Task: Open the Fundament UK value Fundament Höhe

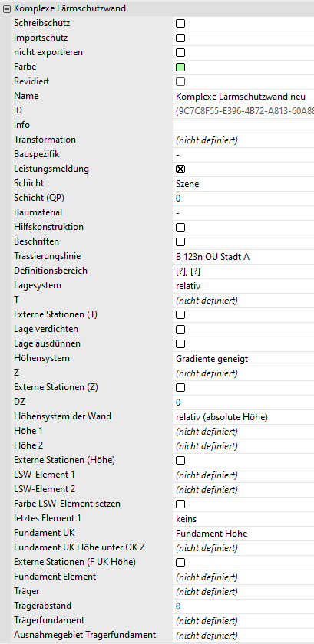Action: pos(243,534)
